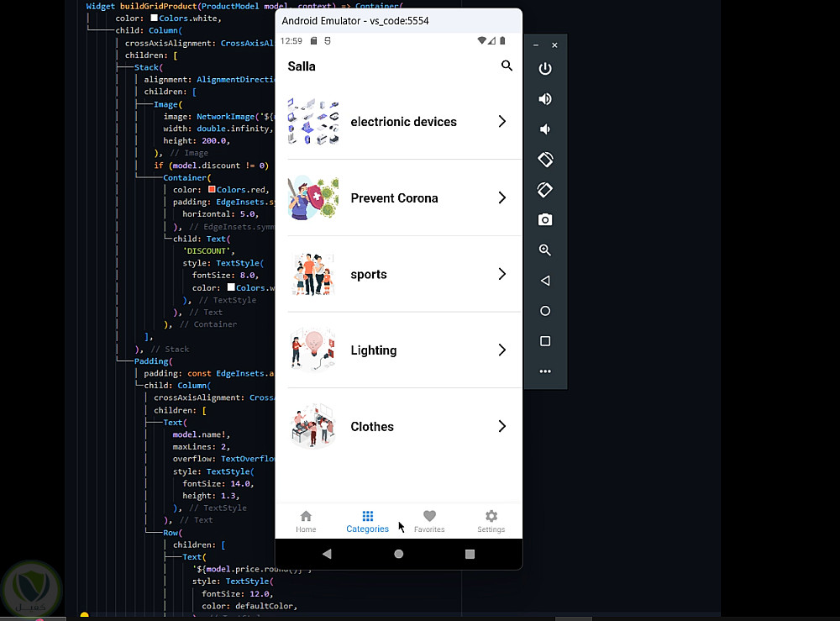Screen dimensions: 840x621
Task: Click the emulator power button
Action: (x=545, y=69)
